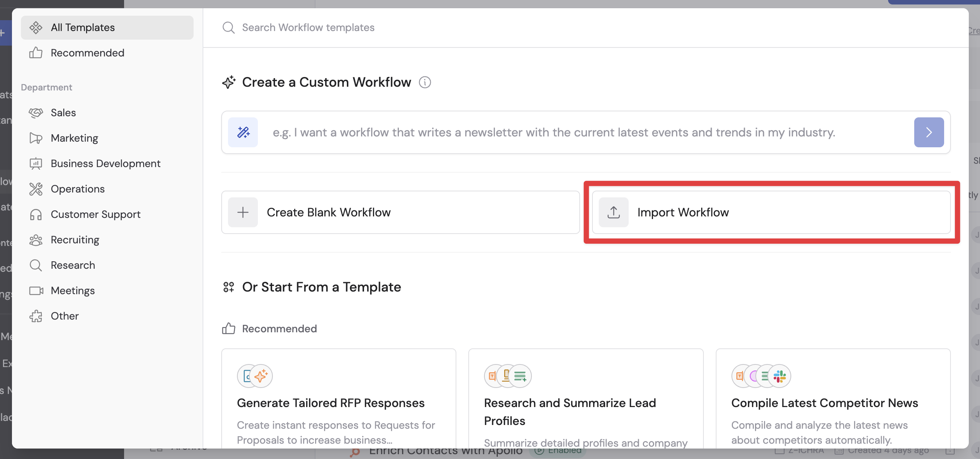Select the Recruiting people icon

[36, 240]
